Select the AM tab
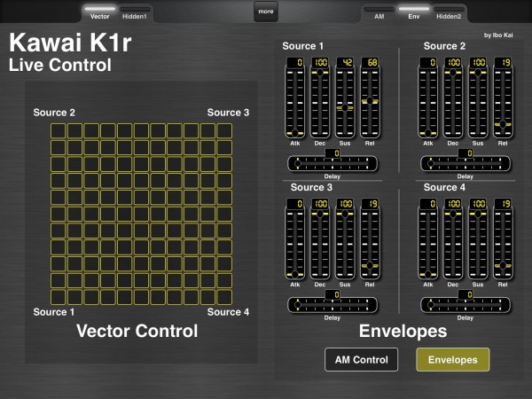 379,13
